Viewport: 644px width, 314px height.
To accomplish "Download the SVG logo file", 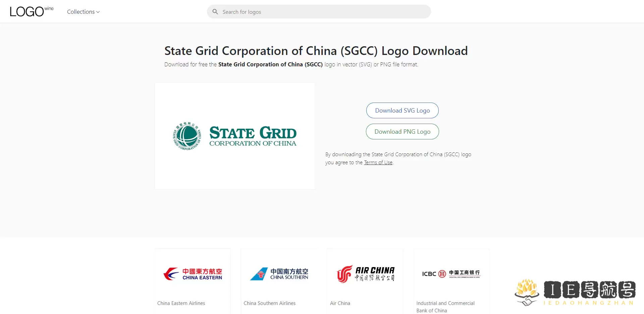I will click(402, 111).
